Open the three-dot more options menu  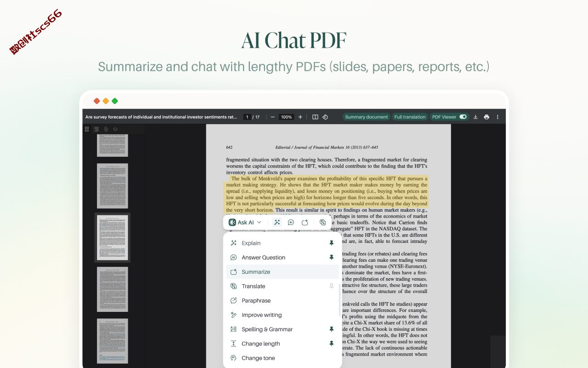[x=498, y=117]
